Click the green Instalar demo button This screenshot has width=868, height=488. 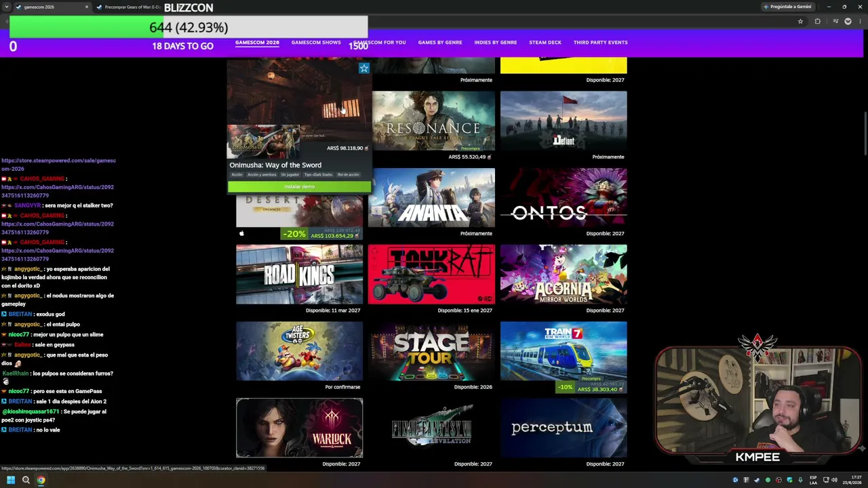click(x=299, y=186)
